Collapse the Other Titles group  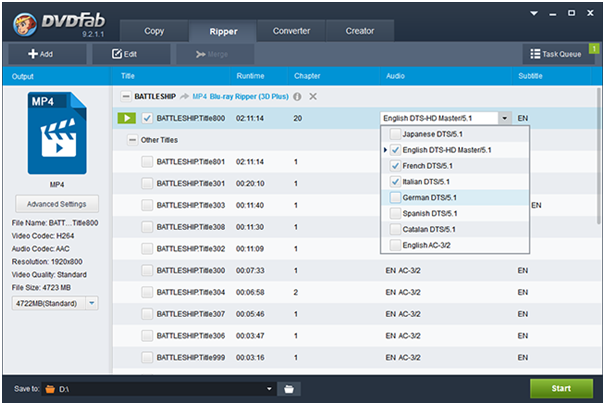coord(133,140)
